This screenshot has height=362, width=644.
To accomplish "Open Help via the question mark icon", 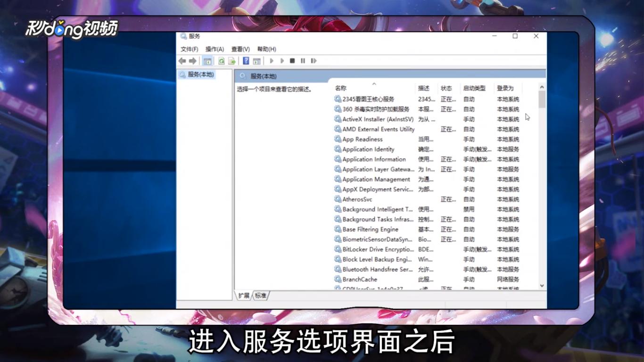I will click(x=245, y=60).
